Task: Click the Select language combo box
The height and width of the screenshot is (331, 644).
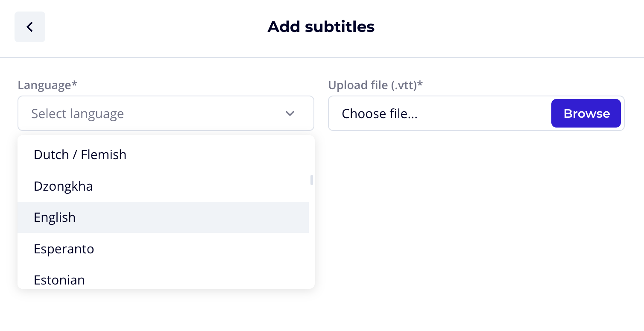Action: (x=154, y=113)
